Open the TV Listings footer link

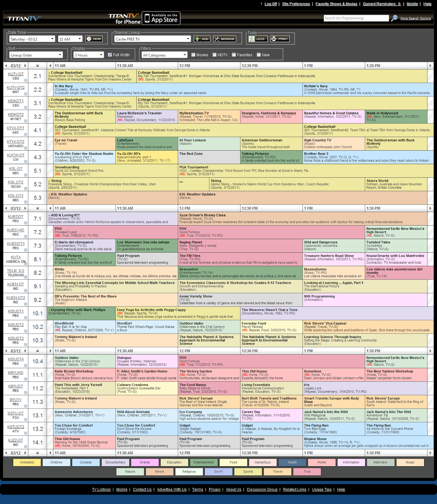[x=101, y=490]
